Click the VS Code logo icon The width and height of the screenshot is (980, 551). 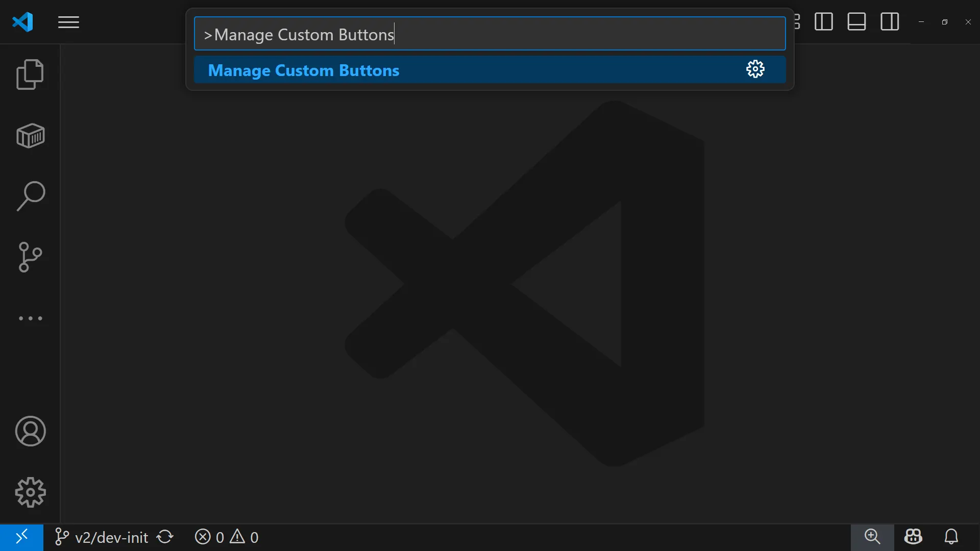22,22
